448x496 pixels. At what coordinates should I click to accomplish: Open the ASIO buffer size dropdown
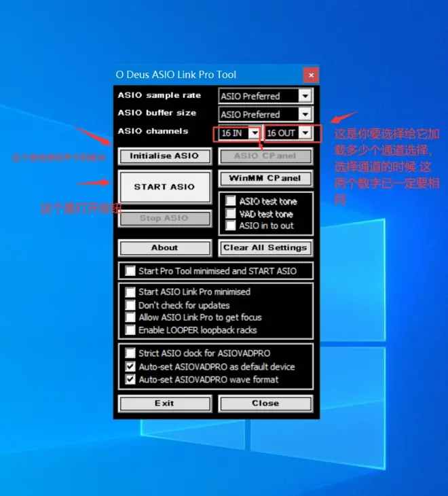click(x=265, y=114)
